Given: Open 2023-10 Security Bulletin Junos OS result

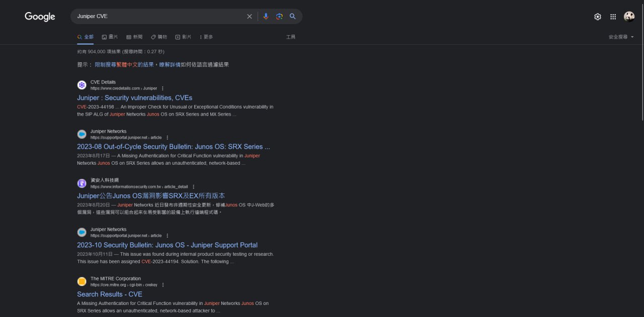Looking at the screenshot, I should (x=167, y=245).
